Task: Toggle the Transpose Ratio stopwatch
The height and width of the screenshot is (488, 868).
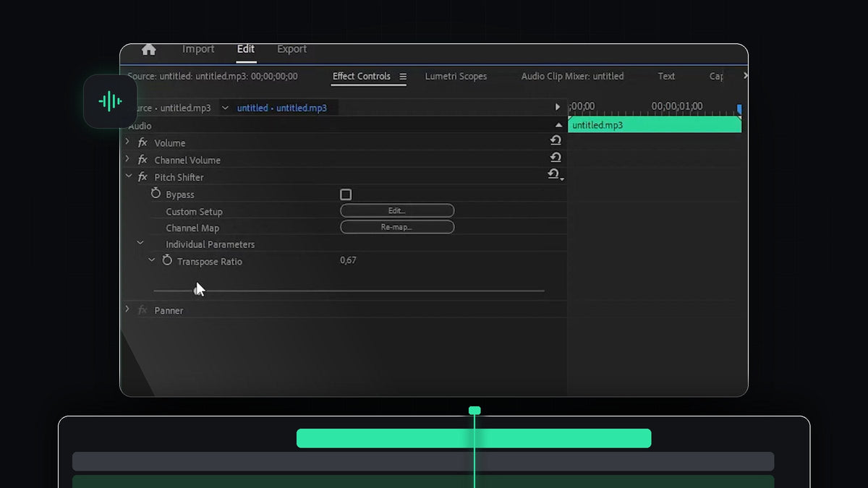Action: [x=167, y=260]
